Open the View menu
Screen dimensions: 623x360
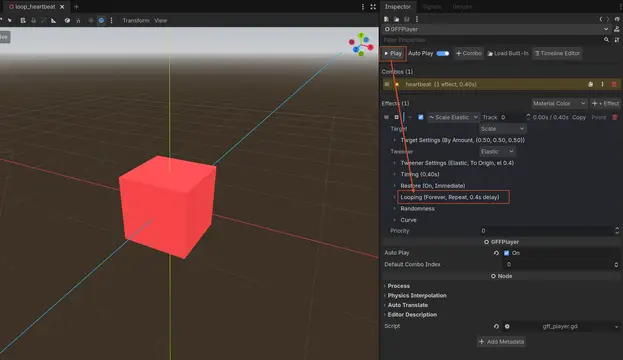[161, 21]
